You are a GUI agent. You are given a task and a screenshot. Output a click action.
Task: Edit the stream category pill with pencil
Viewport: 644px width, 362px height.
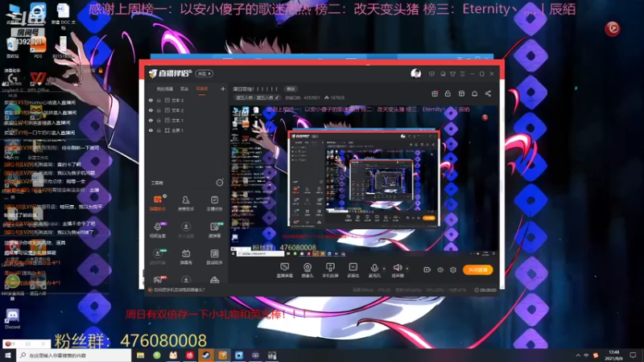258,97
